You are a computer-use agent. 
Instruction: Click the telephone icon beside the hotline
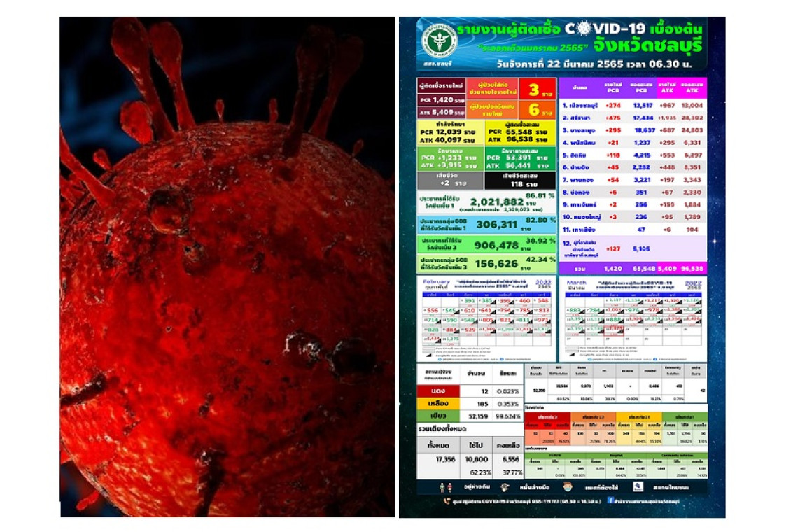pyautogui.click(x=447, y=501)
